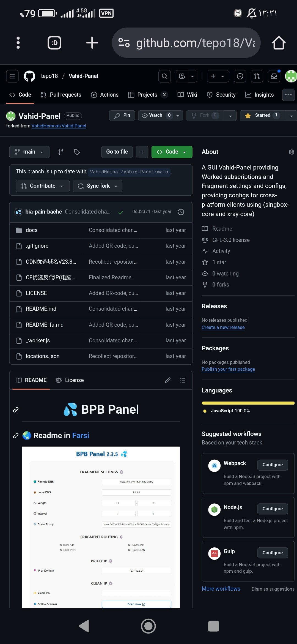The height and width of the screenshot is (644, 297).
Task: Configure the Webpack workflow
Action: pos(273,465)
